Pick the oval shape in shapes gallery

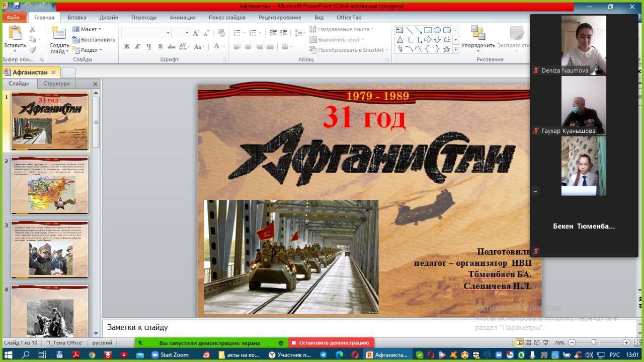tap(437, 30)
